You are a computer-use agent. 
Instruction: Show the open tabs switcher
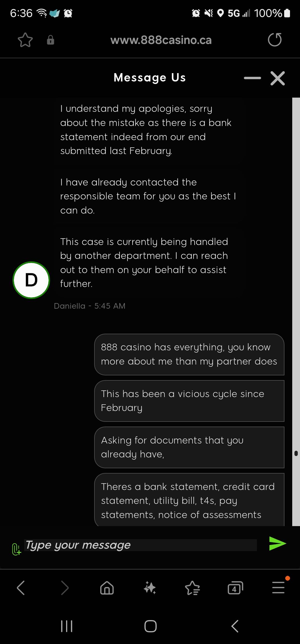pyautogui.click(x=235, y=588)
